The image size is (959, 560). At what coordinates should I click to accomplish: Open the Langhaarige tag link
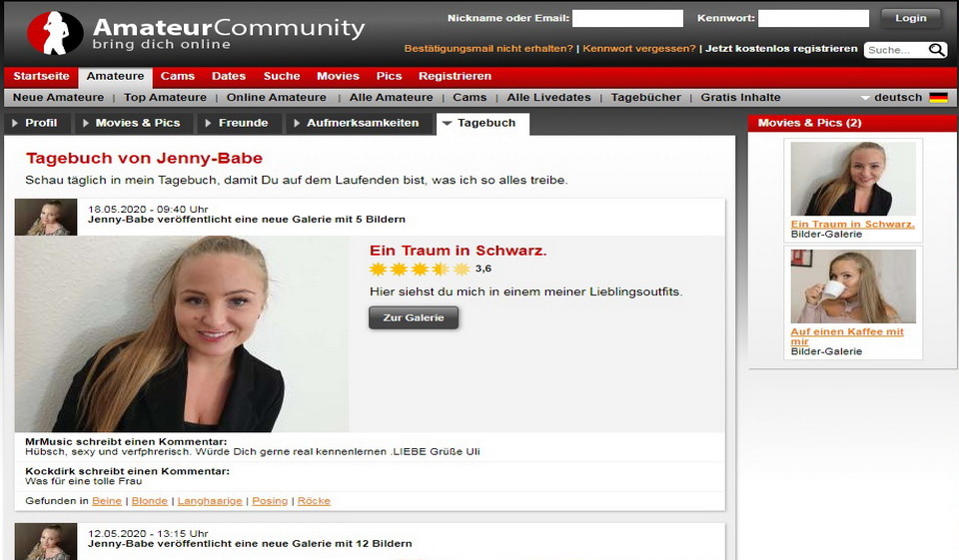pos(210,501)
